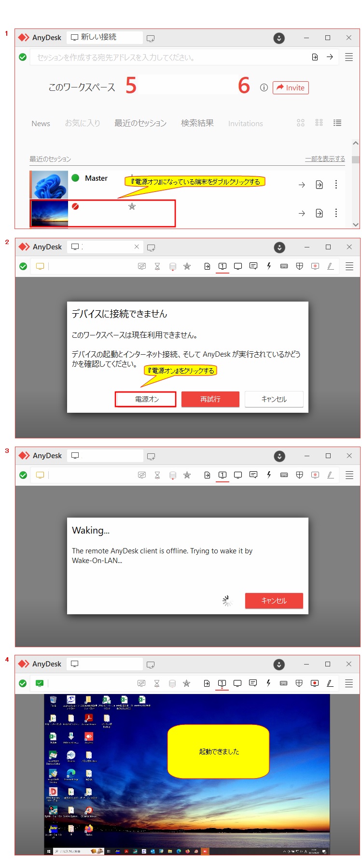Click file transfer icon in the Waking window toolbar
Screen dimensions: 362x868
click(x=207, y=475)
